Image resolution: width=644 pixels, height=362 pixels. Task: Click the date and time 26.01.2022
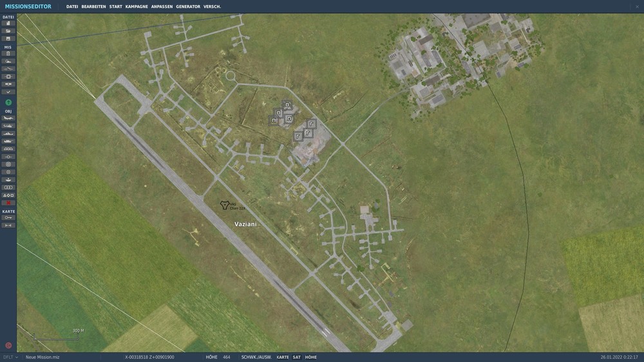pyautogui.click(x=620, y=357)
